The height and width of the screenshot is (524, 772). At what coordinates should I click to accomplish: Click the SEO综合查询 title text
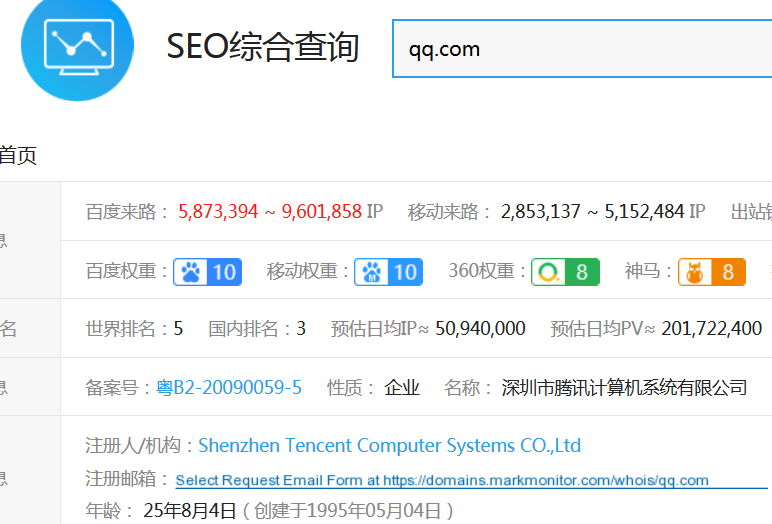[262, 47]
